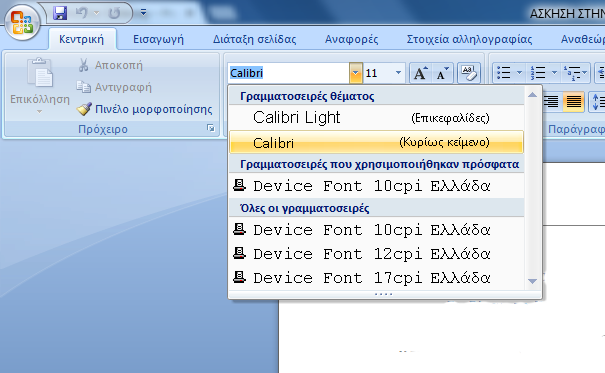Open the line spacing options
This screenshot has width=605, height=373.
[597, 102]
